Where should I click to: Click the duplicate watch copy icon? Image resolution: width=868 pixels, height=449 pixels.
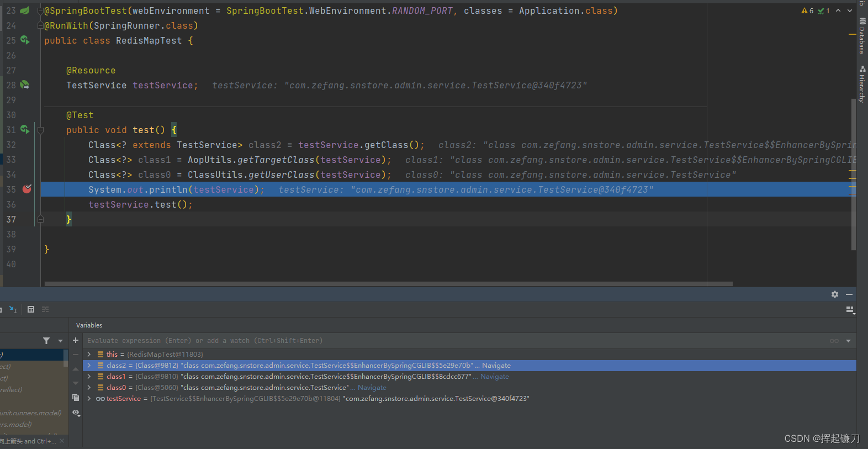(x=76, y=398)
